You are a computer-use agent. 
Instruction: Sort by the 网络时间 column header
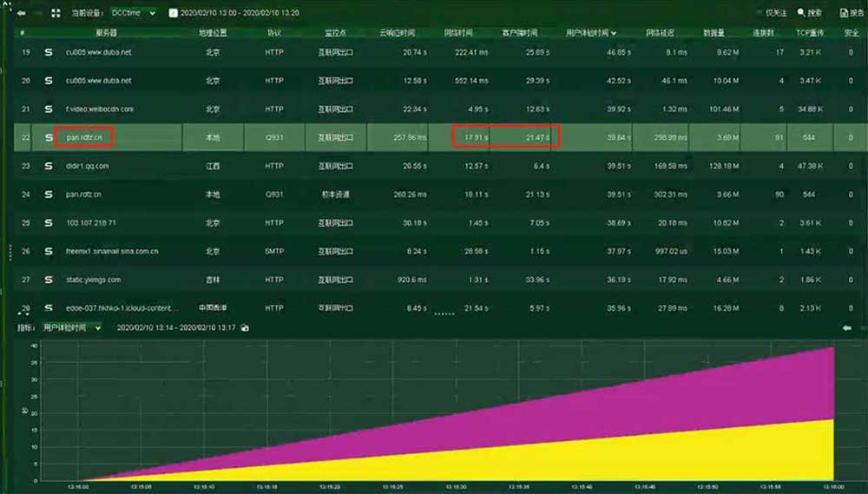tap(458, 33)
